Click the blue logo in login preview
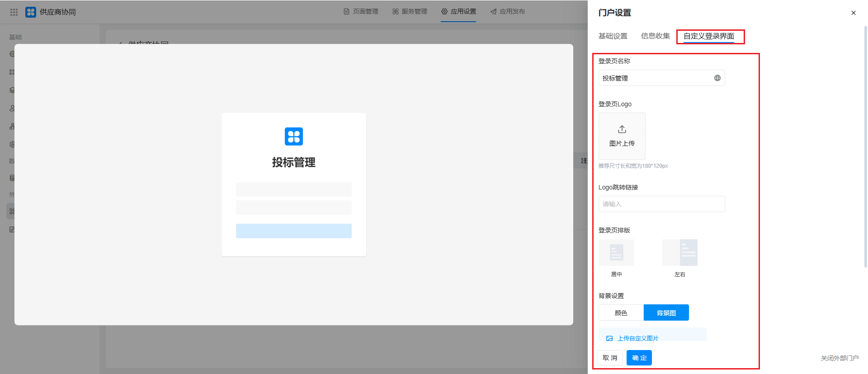 coord(294,137)
